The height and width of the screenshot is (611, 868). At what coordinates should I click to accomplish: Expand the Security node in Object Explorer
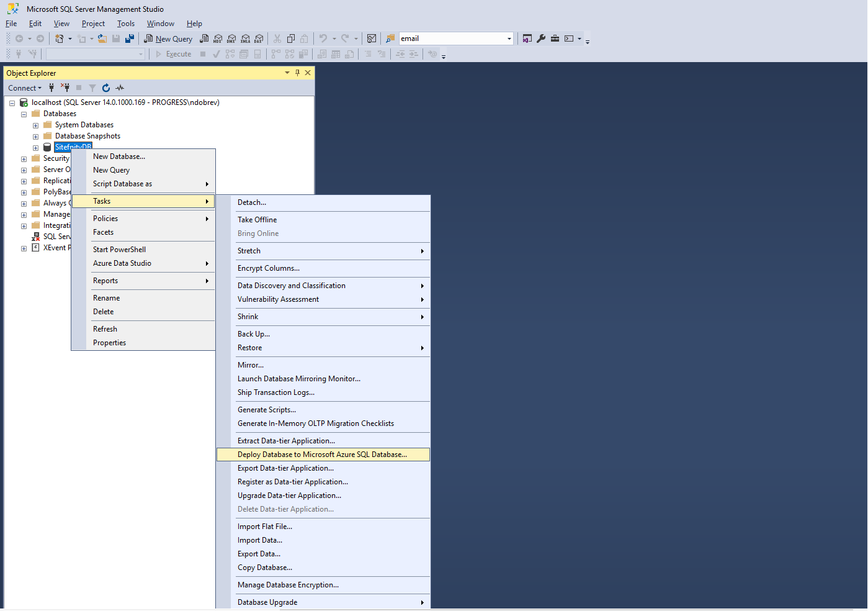(x=24, y=158)
